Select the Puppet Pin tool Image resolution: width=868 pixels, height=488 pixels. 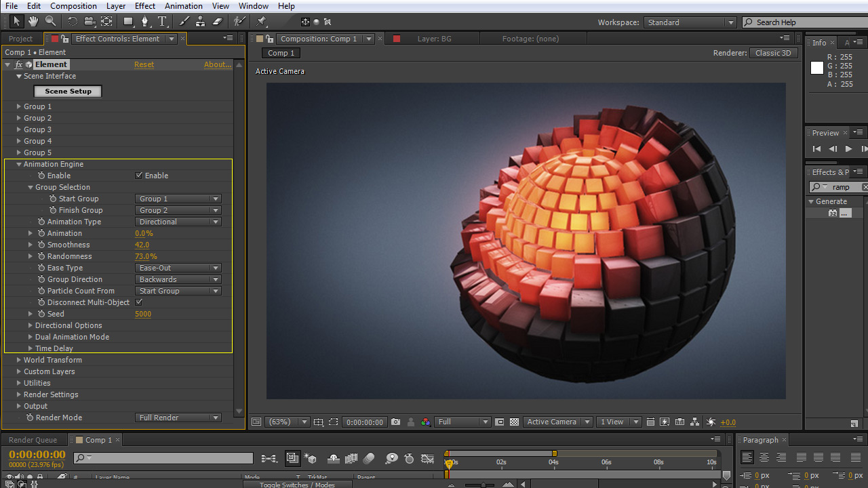tap(262, 21)
